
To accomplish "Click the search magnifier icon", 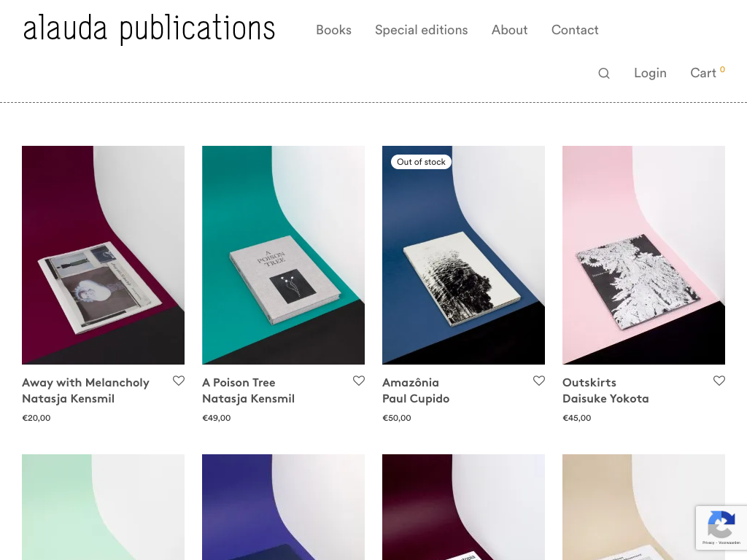I will (x=604, y=73).
